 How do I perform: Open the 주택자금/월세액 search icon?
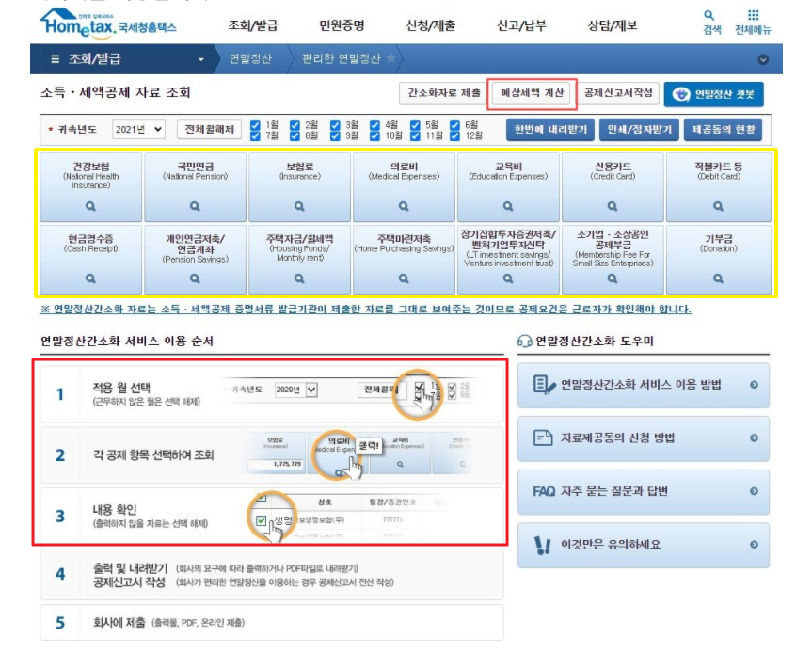[301, 276]
